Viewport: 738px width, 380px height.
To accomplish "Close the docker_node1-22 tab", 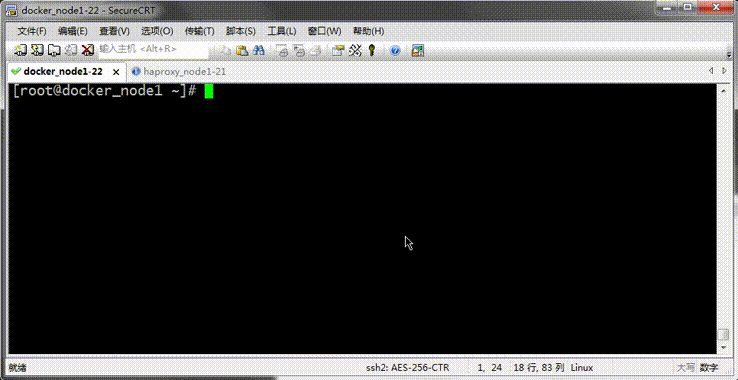I will [x=116, y=72].
